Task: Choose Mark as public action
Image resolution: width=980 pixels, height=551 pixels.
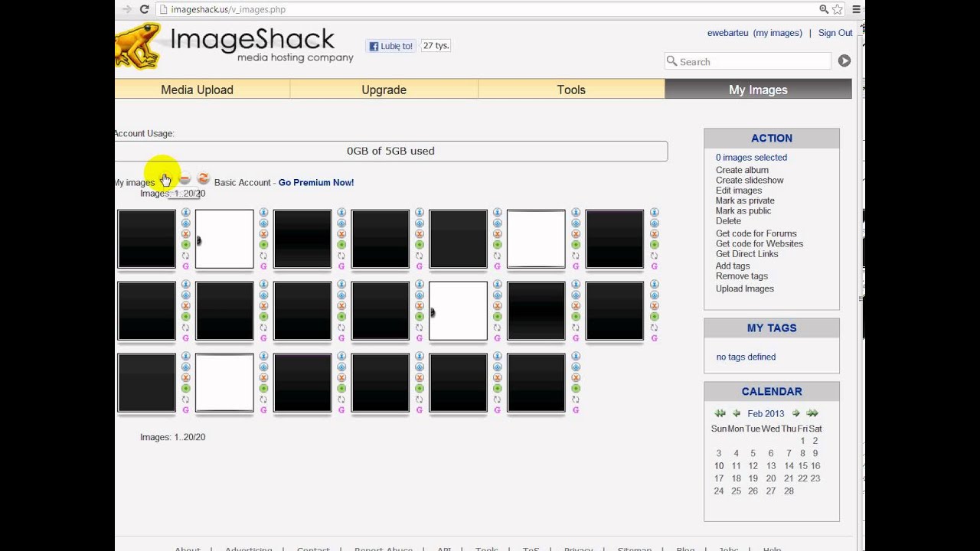Action: coord(743,210)
